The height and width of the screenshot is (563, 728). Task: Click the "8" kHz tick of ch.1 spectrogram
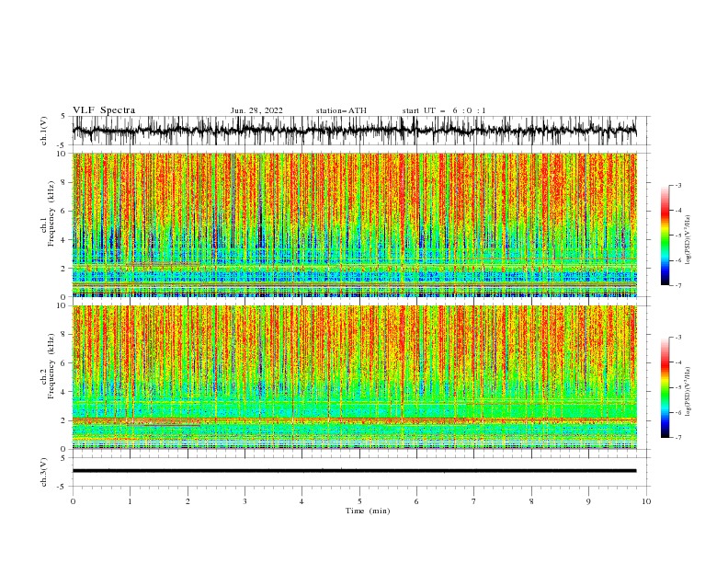tap(64, 182)
